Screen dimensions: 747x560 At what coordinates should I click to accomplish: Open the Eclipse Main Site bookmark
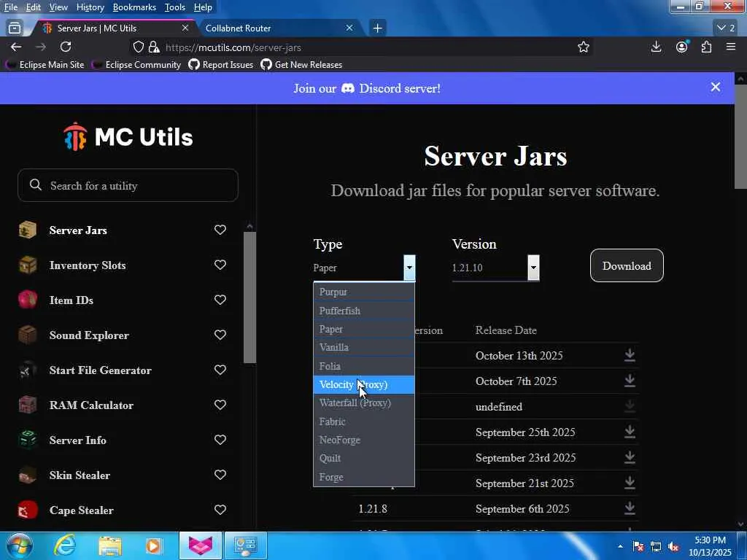46,64
